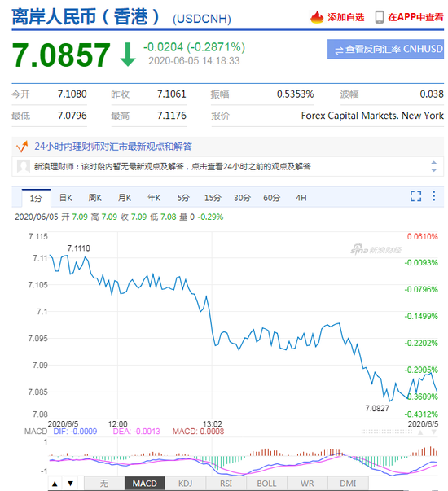Click the MACD: 0.0008 readout
448x491 pixels.
198,432
